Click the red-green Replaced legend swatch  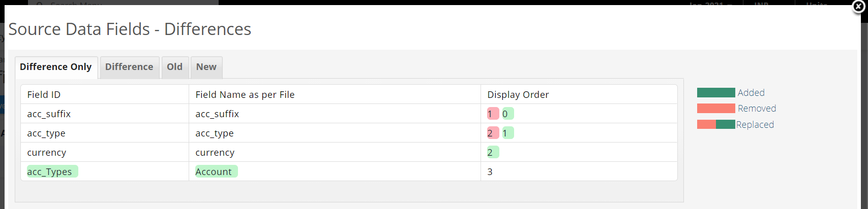pos(716,124)
